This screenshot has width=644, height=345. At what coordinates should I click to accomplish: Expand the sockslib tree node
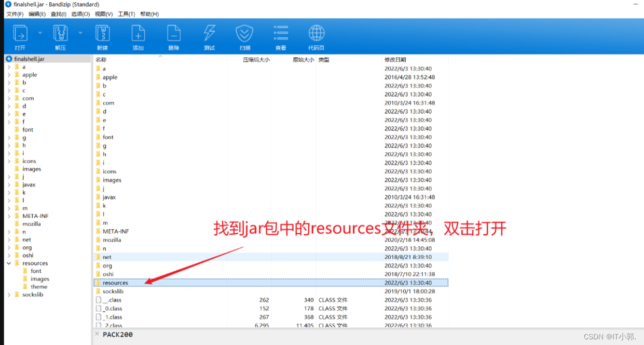(9, 295)
